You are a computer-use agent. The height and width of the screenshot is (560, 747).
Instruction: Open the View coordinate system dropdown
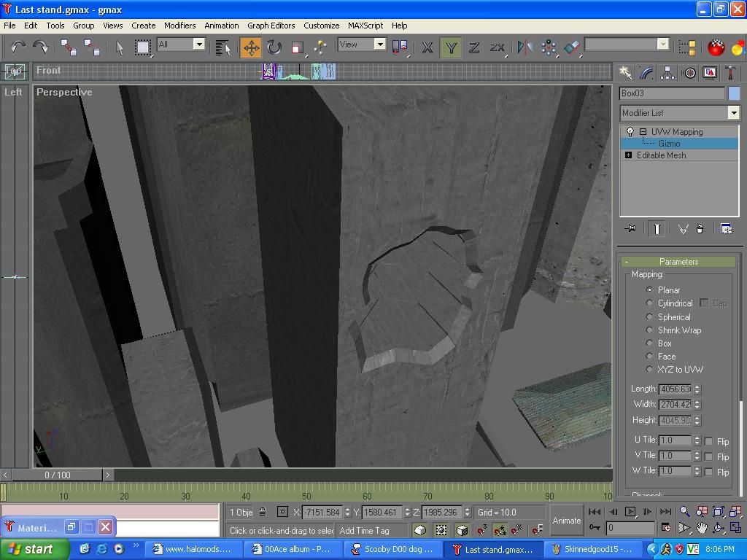pos(379,44)
